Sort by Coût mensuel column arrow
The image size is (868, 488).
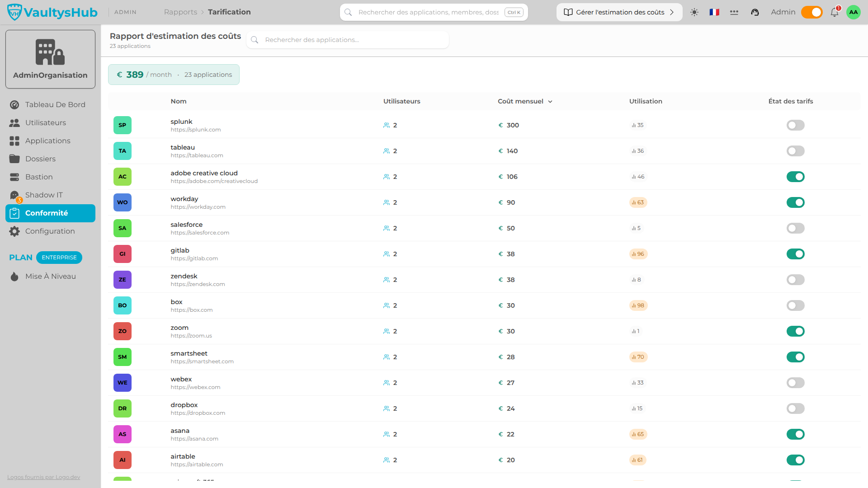tap(550, 102)
